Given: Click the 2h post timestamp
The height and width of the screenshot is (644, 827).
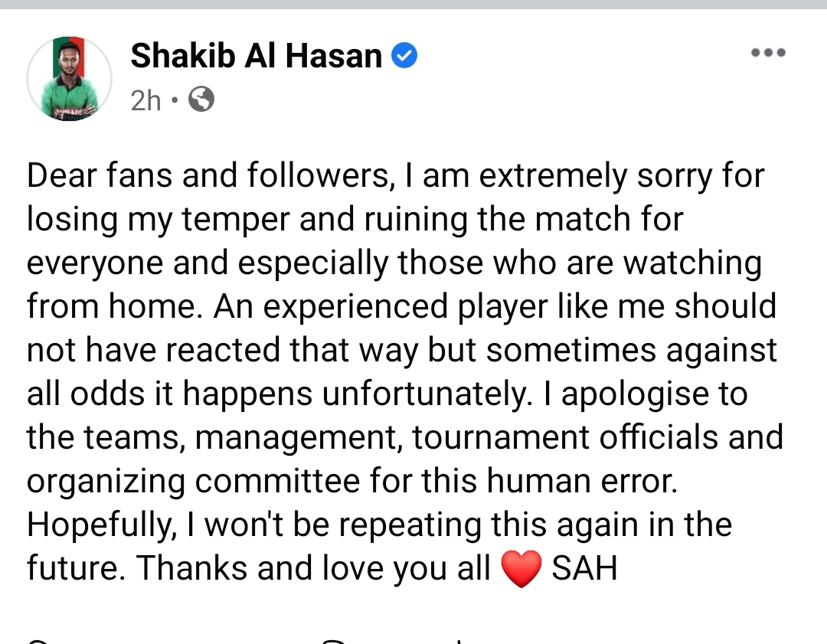Looking at the screenshot, I should pos(145,100).
